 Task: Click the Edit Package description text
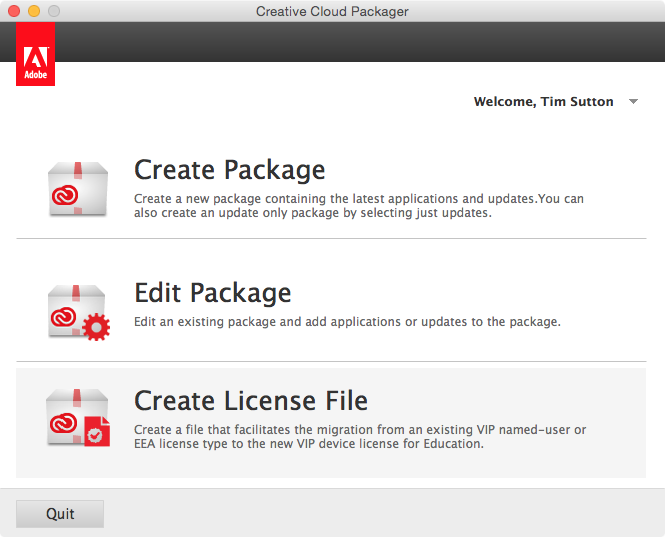pos(347,322)
